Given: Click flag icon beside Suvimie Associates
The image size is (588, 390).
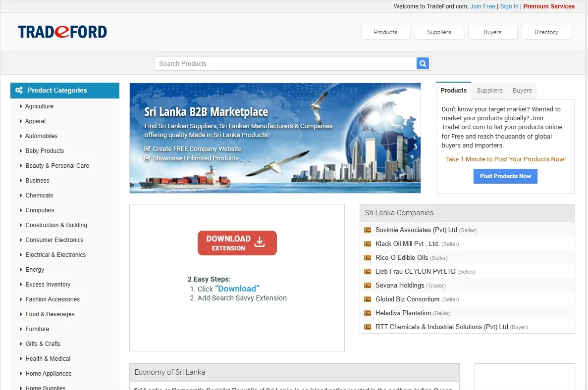Looking at the screenshot, I should point(368,230).
